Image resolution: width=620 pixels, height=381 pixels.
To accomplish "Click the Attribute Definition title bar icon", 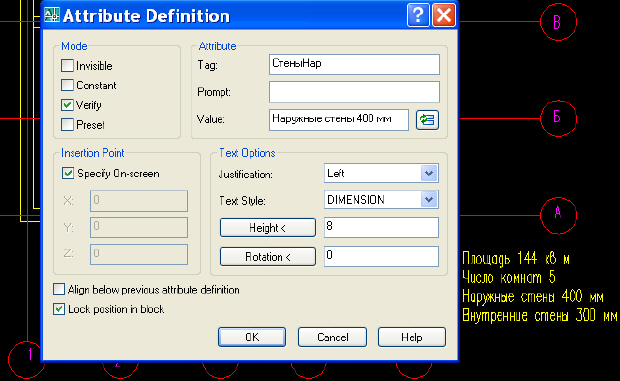I will click(52, 15).
